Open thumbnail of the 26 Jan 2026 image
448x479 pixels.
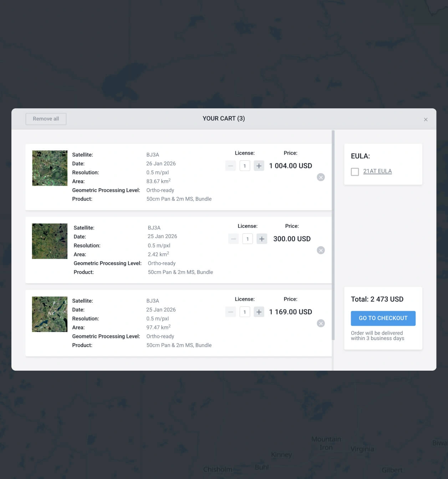50,168
